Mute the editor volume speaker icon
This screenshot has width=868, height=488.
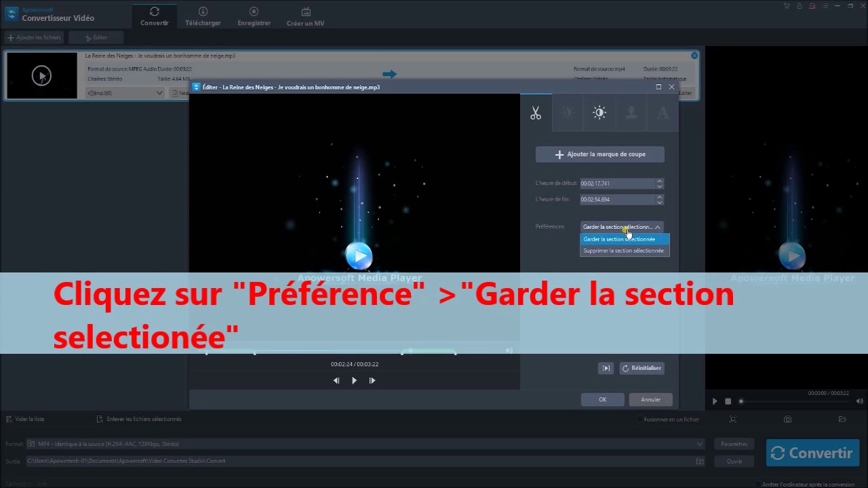pyautogui.click(x=509, y=350)
